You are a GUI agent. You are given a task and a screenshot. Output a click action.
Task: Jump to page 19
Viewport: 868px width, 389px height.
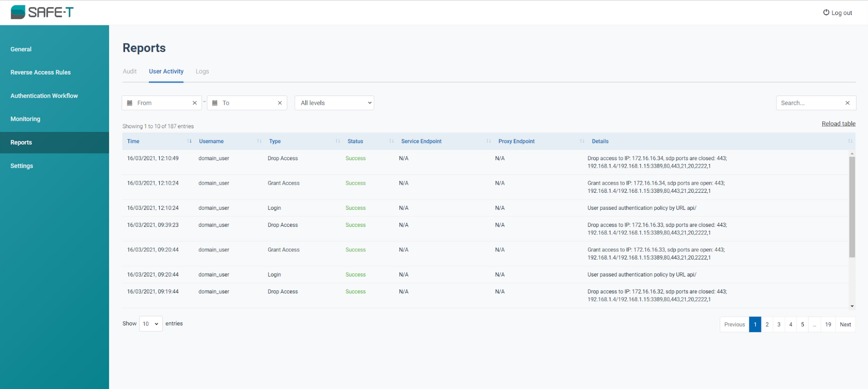tap(828, 324)
